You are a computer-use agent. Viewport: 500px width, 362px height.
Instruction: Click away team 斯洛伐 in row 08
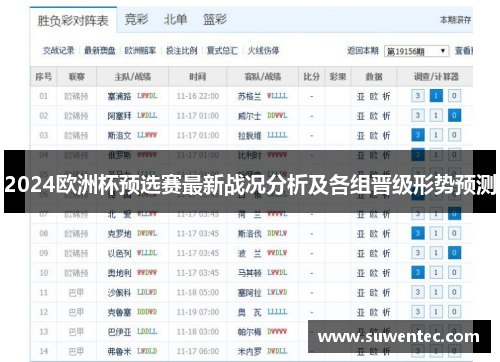click(x=249, y=234)
